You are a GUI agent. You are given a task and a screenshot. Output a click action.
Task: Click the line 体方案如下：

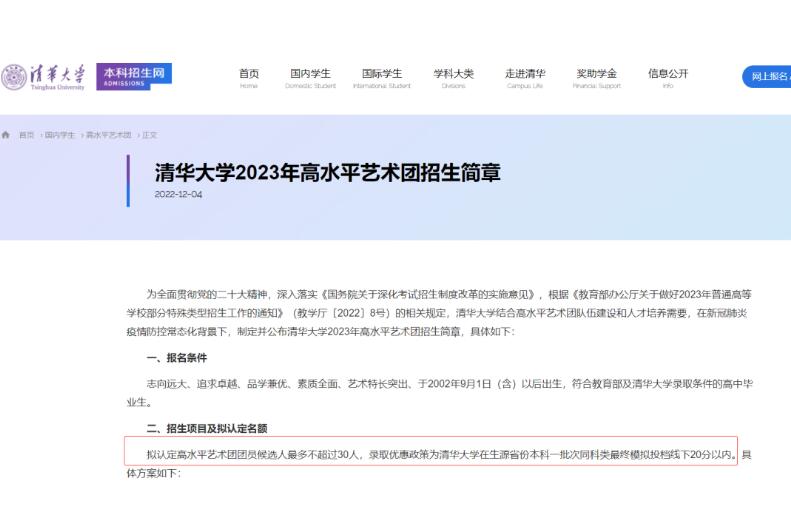[x=153, y=473]
